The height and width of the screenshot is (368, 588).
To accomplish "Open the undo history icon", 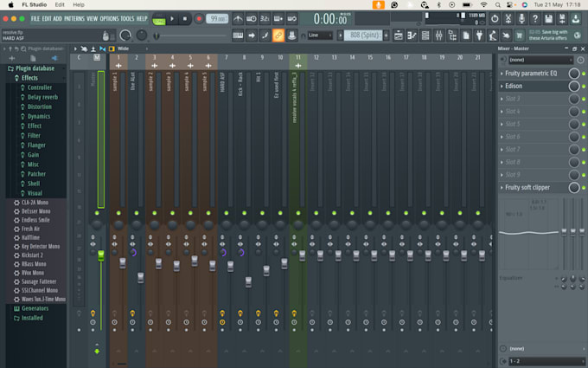I will click(495, 18).
